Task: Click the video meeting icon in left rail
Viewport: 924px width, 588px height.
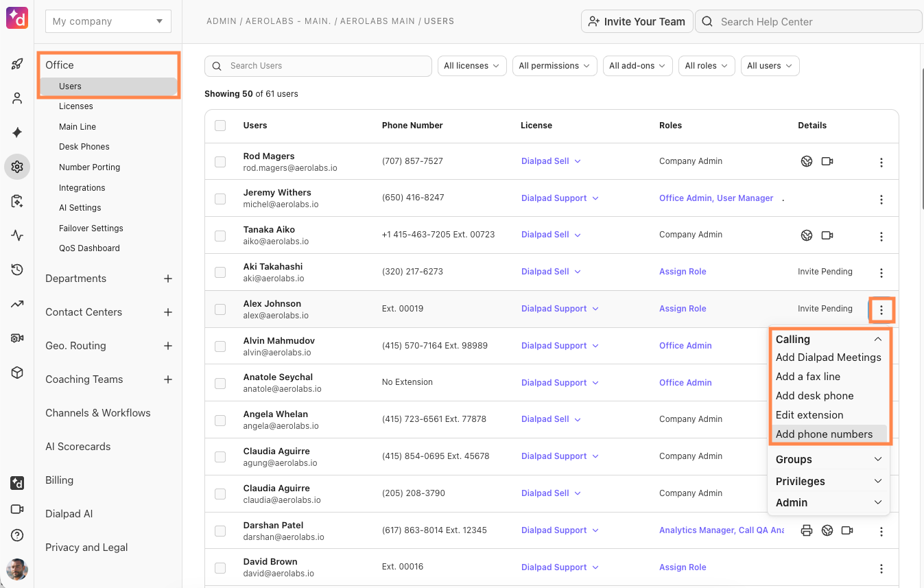Action: click(x=17, y=509)
